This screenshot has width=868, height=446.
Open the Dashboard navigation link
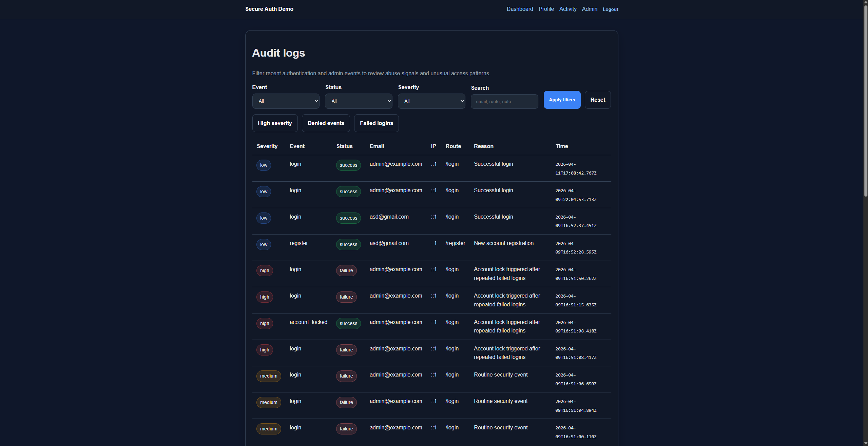pos(520,9)
